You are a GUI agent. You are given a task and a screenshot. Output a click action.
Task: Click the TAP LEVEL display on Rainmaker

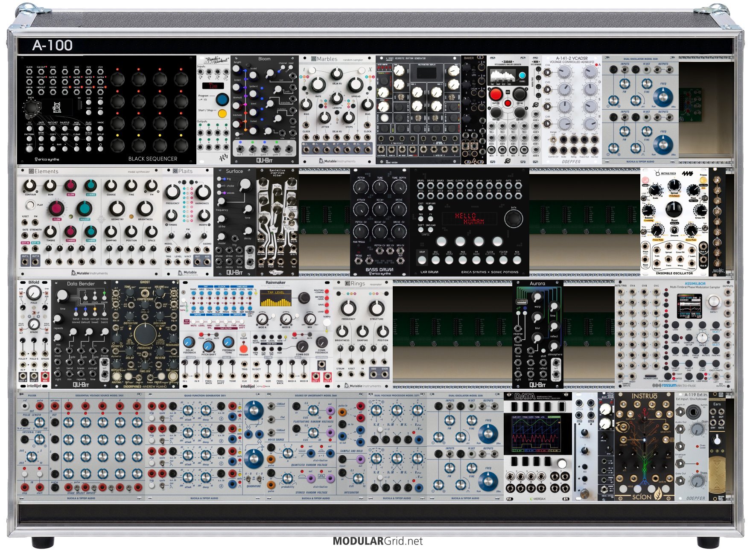click(275, 298)
